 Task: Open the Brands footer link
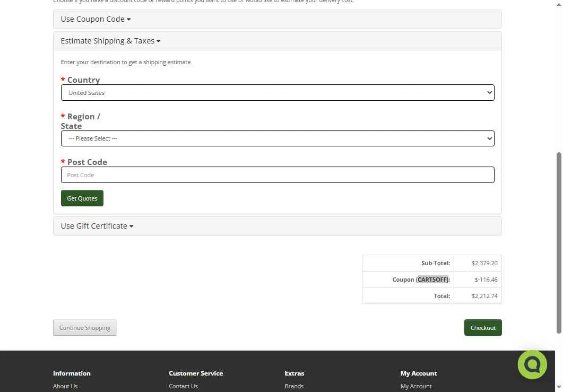point(294,386)
